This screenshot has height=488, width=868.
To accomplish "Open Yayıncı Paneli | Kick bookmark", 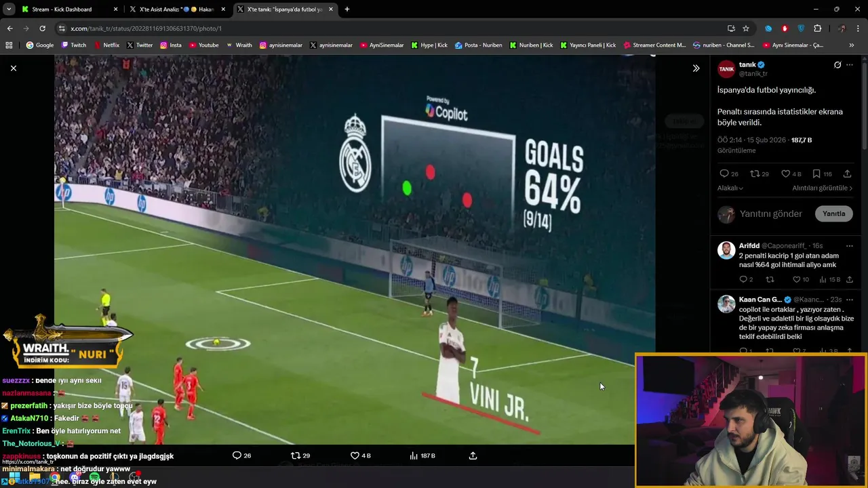I will pyautogui.click(x=588, y=45).
